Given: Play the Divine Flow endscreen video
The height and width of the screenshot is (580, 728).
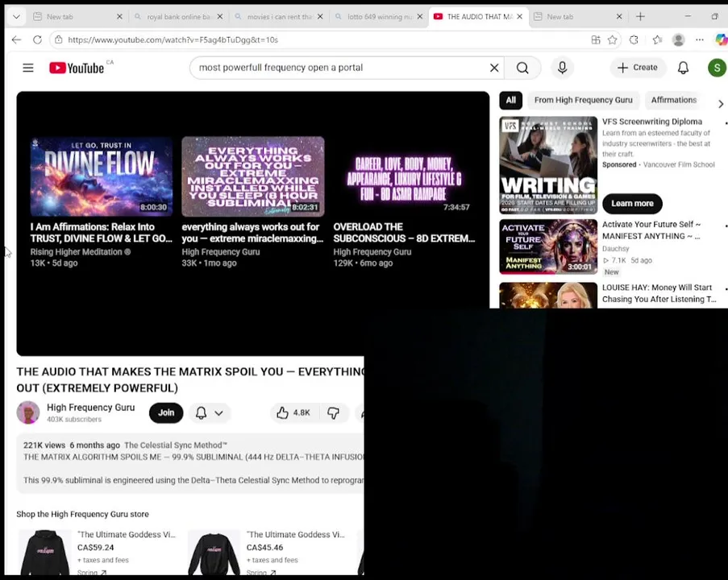Looking at the screenshot, I should click(102, 176).
